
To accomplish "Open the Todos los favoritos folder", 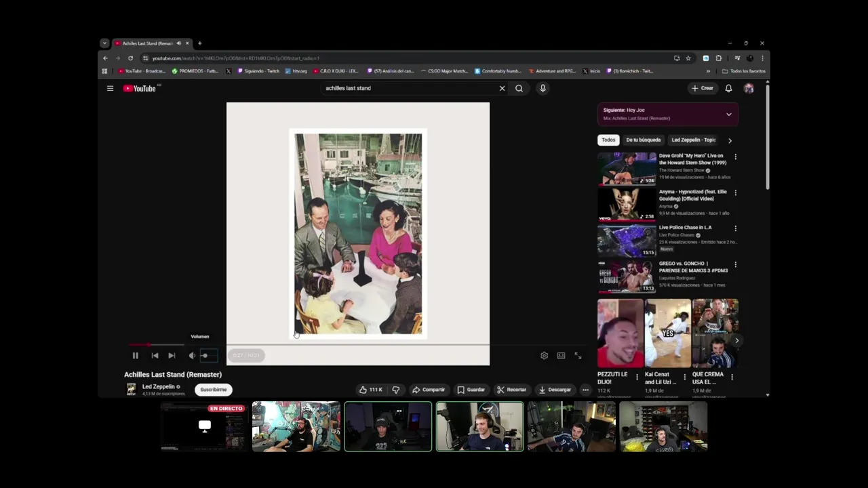I will (744, 71).
